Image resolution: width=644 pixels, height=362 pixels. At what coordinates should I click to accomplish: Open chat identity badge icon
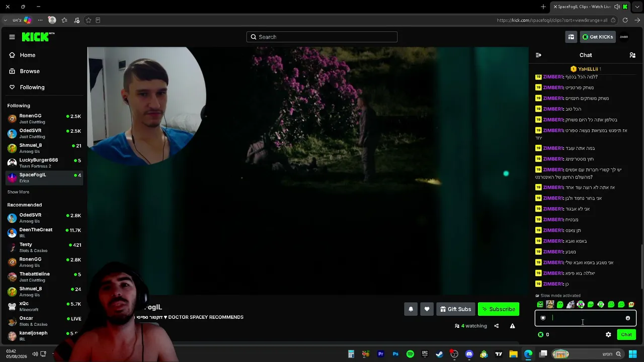coord(543,318)
